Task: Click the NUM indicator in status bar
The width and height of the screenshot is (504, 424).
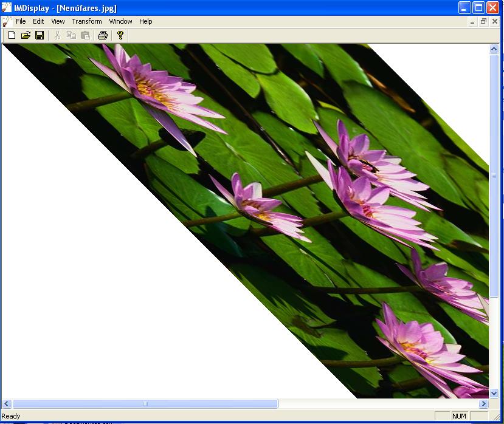Action: pyautogui.click(x=460, y=416)
